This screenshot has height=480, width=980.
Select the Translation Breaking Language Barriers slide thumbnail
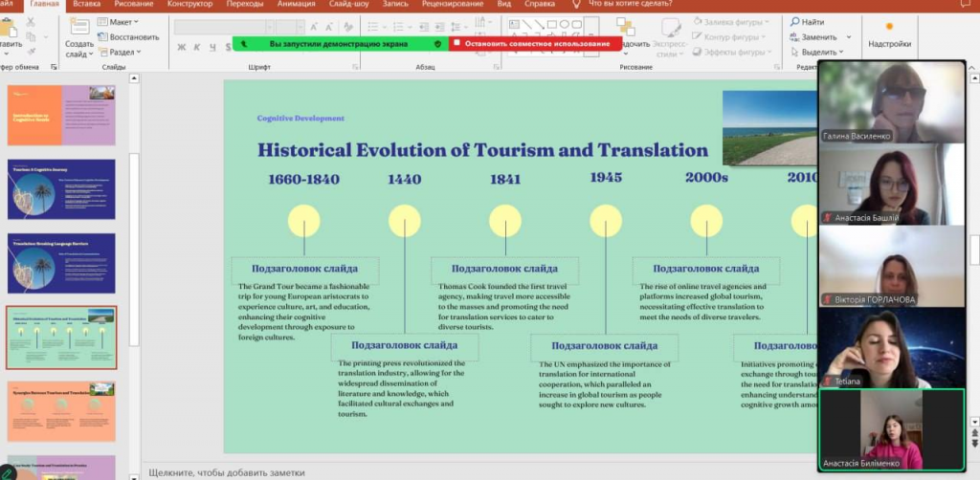[61, 264]
